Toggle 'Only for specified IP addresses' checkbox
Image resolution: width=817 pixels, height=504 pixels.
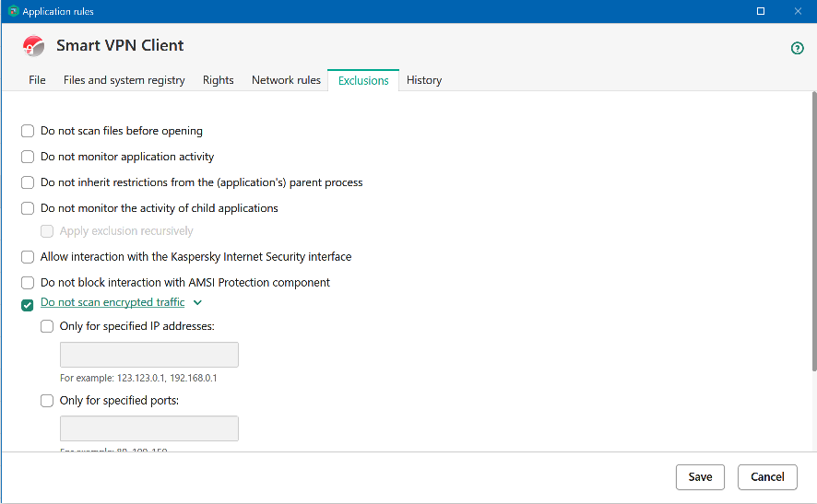[47, 326]
